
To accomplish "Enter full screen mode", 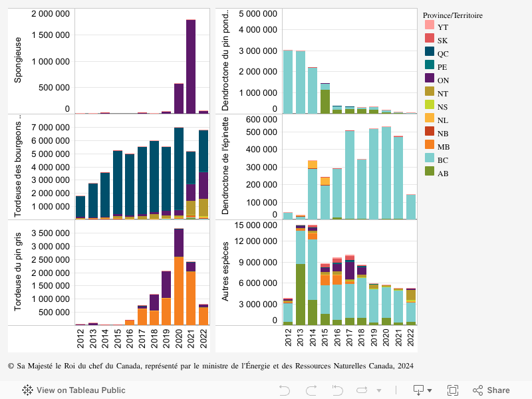I will click(453, 390).
